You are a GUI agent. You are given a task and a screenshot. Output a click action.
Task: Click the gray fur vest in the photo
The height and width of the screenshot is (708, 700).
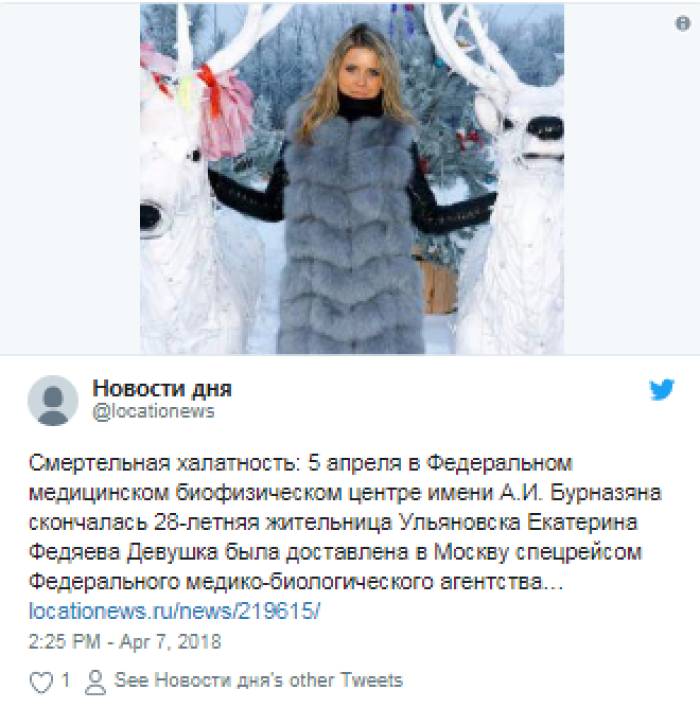point(350,235)
